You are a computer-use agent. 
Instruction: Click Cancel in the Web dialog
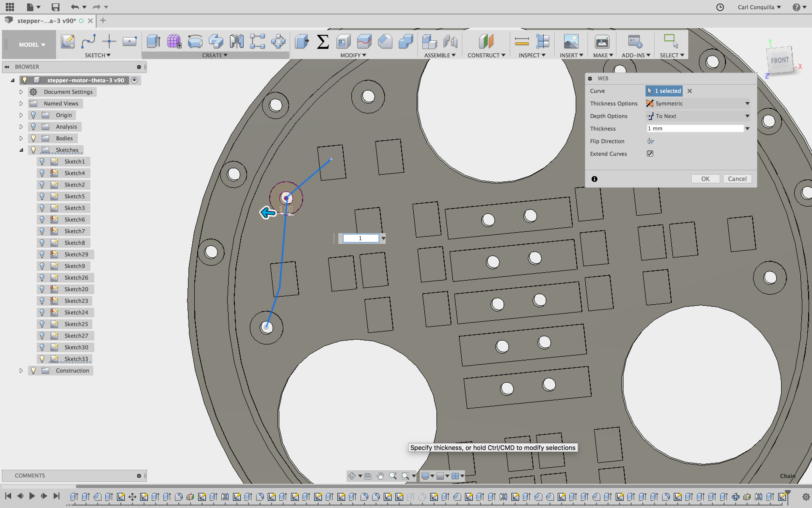click(737, 179)
